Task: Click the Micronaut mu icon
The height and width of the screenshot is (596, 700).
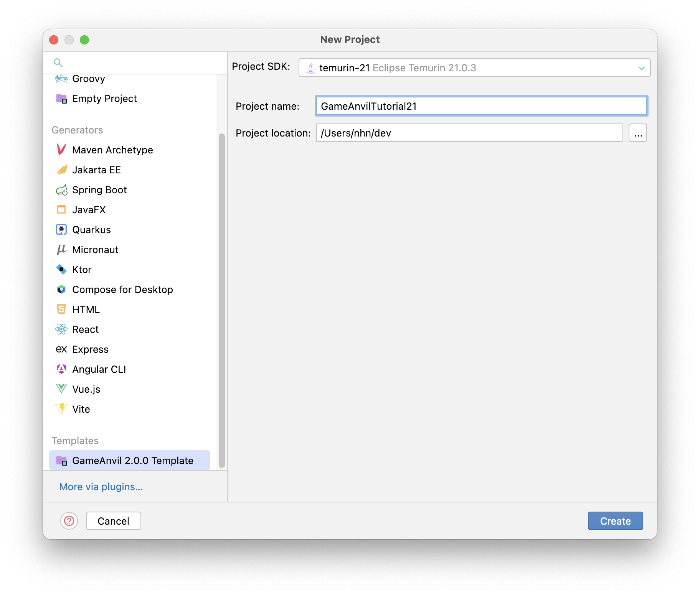Action: [x=61, y=250]
